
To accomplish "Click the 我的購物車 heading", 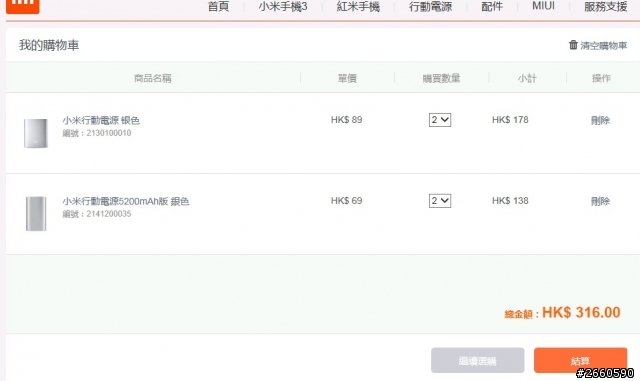I will click(49, 45).
